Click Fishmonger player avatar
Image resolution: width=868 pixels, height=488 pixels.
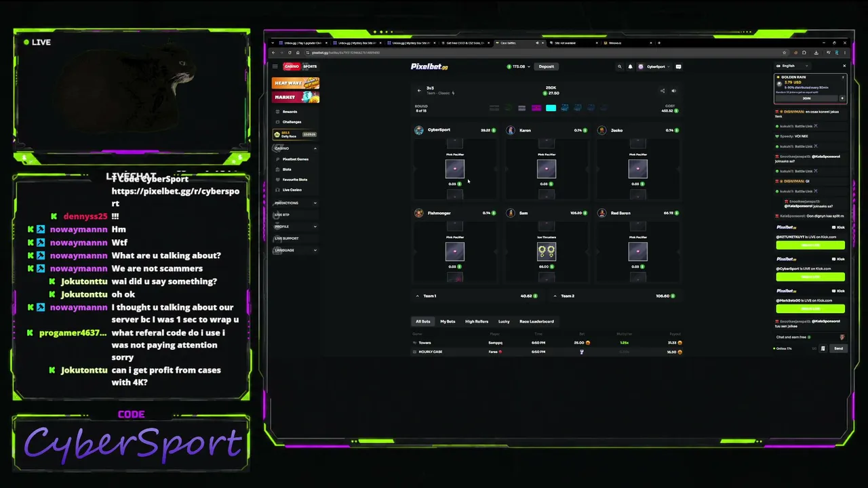pyautogui.click(x=419, y=213)
